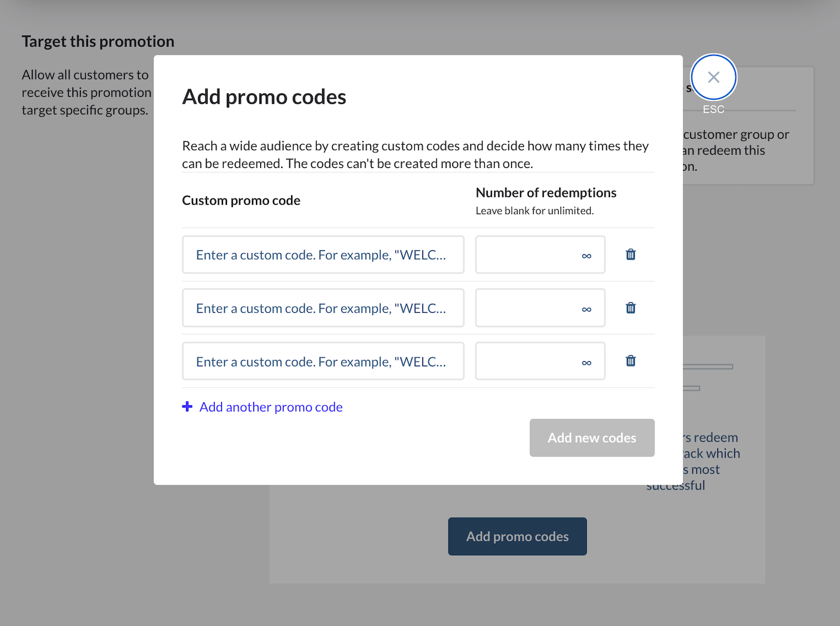Screen dimensions: 840x626
Task: Click the Add promo codes button behind the dialog
Action: click(x=517, y=536)
